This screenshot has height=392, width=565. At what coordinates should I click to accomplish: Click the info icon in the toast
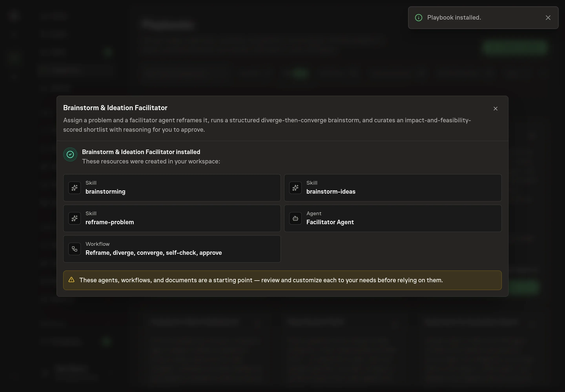418,18
